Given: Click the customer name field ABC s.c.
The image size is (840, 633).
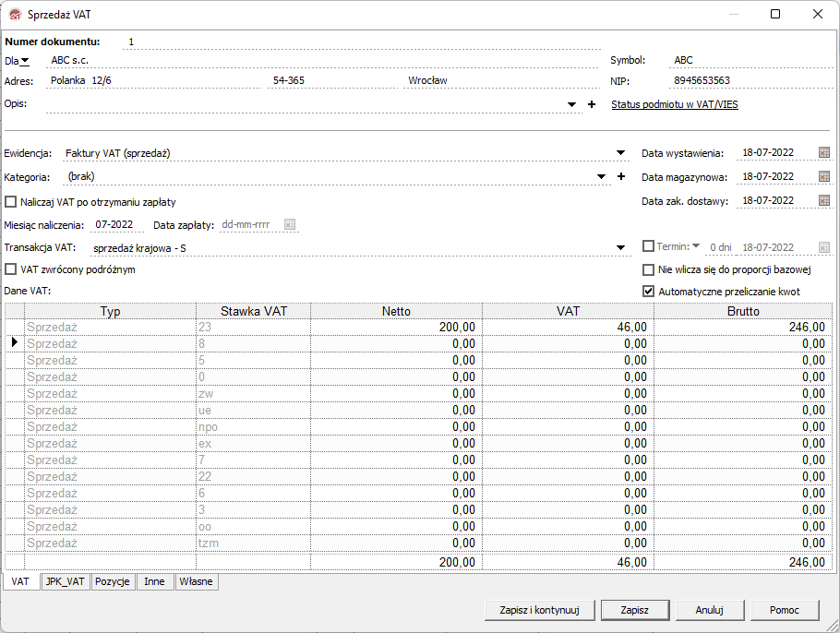Looking at the screenshot, I should point(322,60).
